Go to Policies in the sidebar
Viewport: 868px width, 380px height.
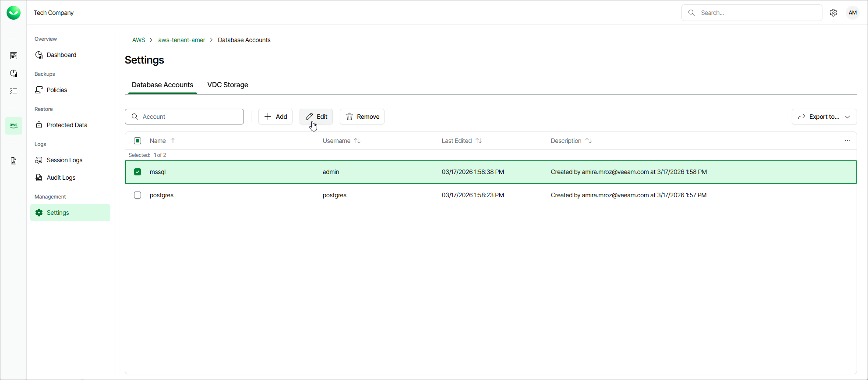70,90
